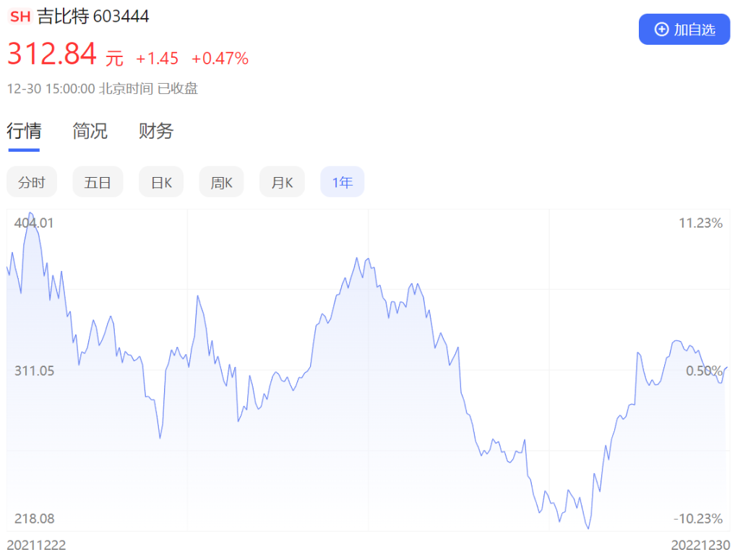
Task: Click the chart's lowest trough point
Action: (x=588, y=528)
